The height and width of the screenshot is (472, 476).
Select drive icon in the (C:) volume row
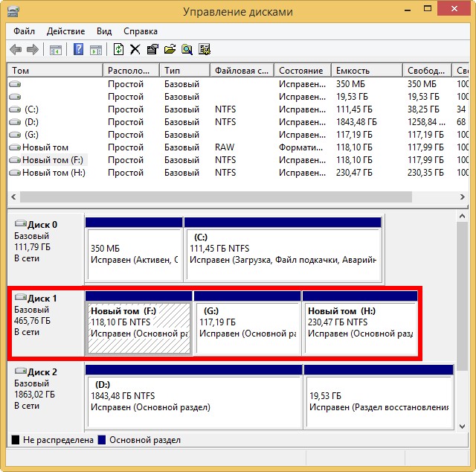tap(15, 109)
